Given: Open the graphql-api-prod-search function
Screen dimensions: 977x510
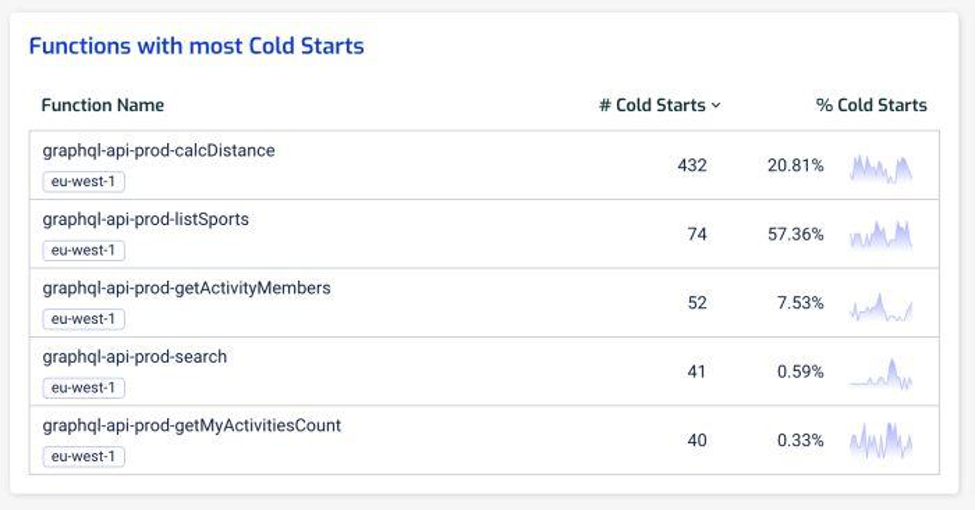Looking at the screenshot, I should (x=134, y=356).
